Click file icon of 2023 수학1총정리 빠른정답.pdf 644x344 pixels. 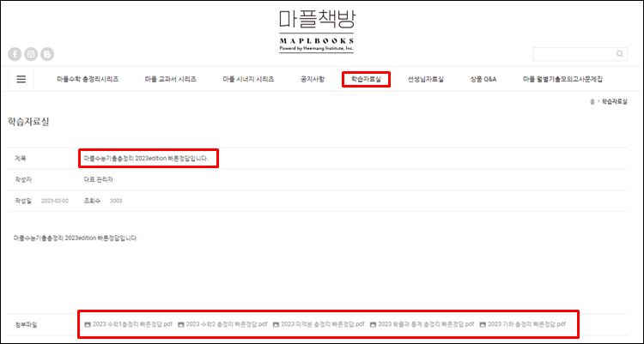click(87, 324)
